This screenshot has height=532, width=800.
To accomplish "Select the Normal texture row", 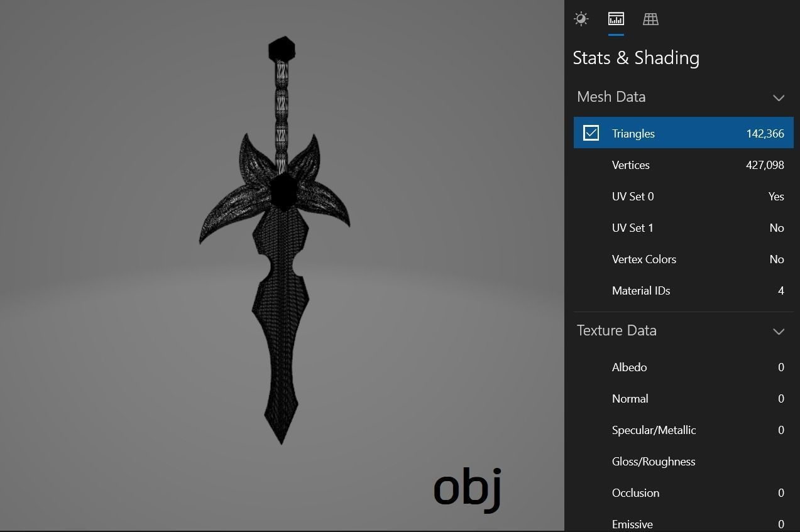I will pyautogui.click(x=684, y=398).
